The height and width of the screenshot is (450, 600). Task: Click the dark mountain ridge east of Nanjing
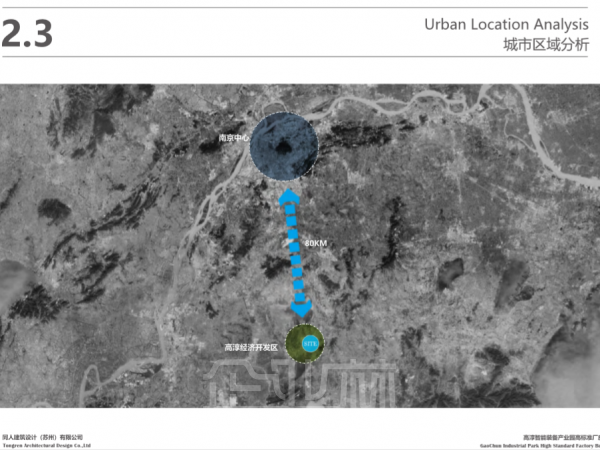click(362, 134)
